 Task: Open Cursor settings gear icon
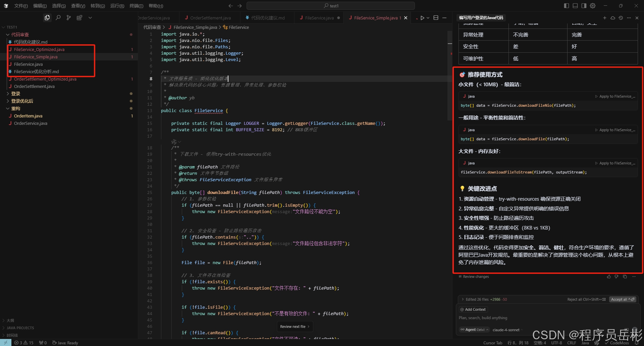click(x=593, y=6)
